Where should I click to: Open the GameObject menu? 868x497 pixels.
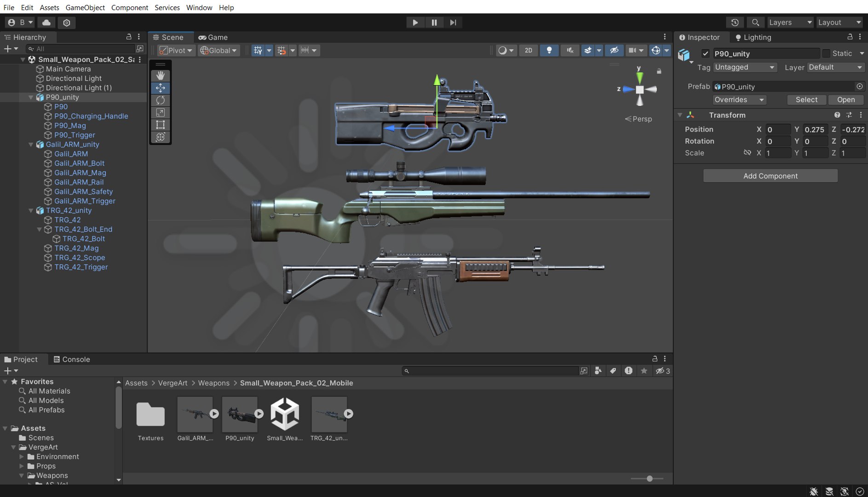(x=85, y=7)
